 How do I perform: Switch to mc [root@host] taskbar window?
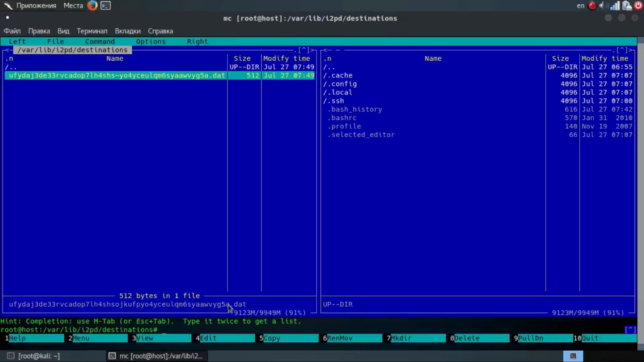pos(156,356)
